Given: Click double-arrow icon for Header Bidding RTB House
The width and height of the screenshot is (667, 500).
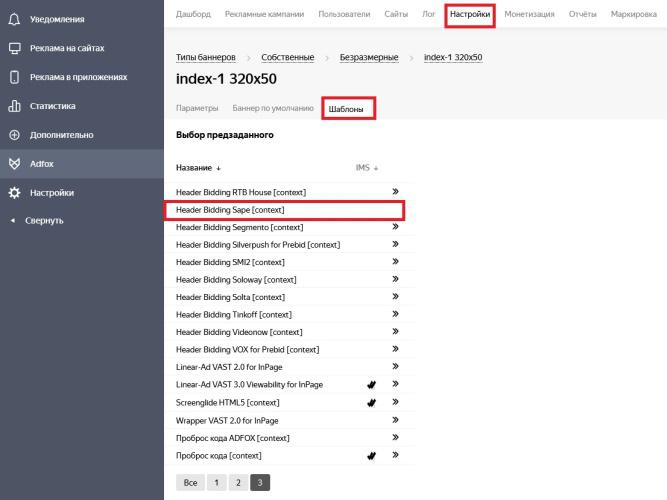Looking at the screenshot, I should pyautogui.click(x=395, y=191).
